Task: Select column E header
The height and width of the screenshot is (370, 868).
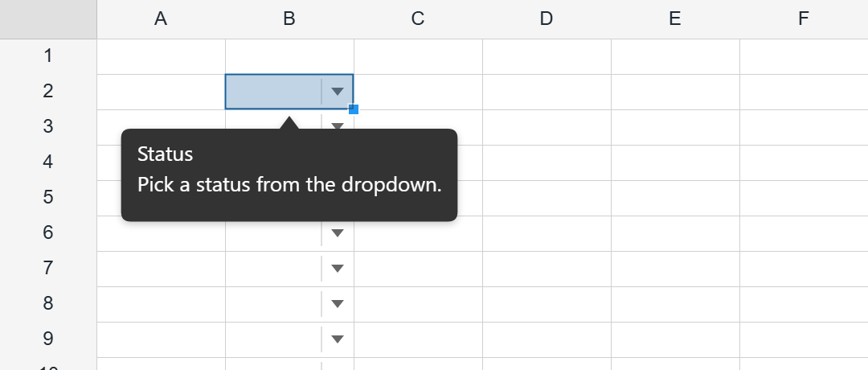Action: pyautogui.click(x=675, y=19)
